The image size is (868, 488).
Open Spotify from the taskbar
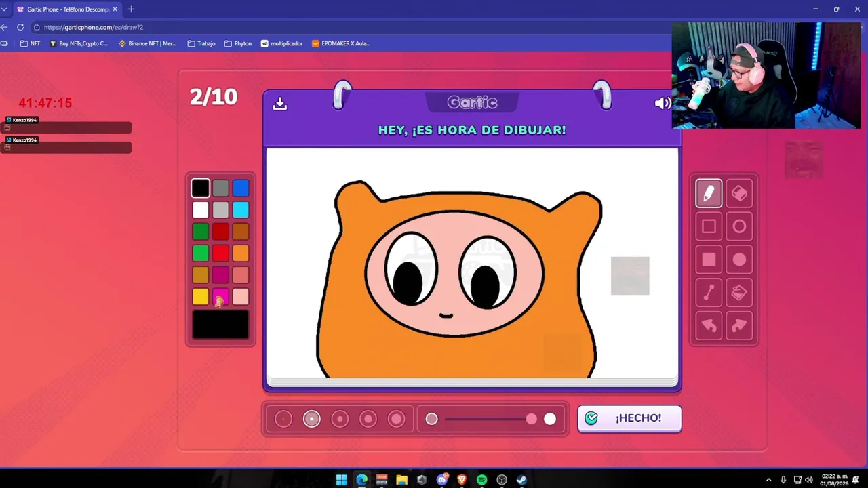click(481, 480)
